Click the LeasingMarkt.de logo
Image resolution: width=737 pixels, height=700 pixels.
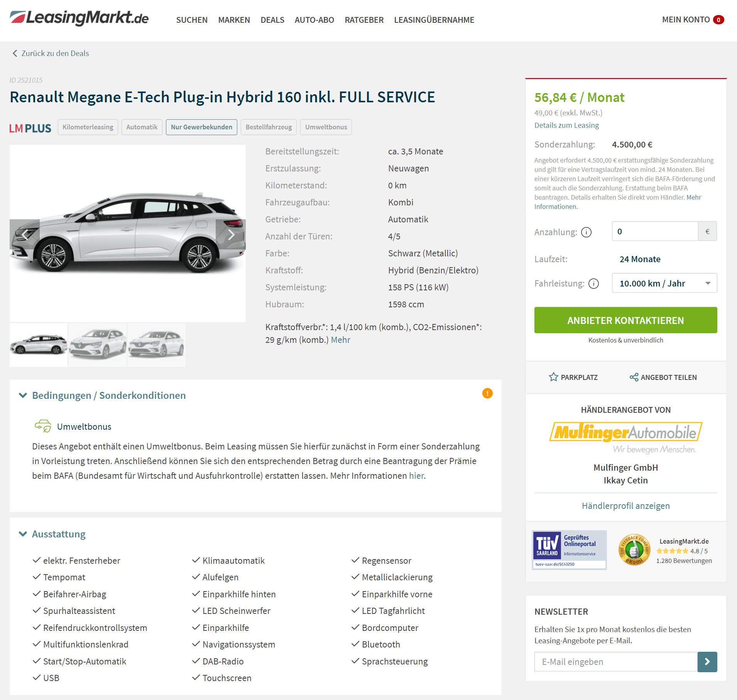pos(79,18)
